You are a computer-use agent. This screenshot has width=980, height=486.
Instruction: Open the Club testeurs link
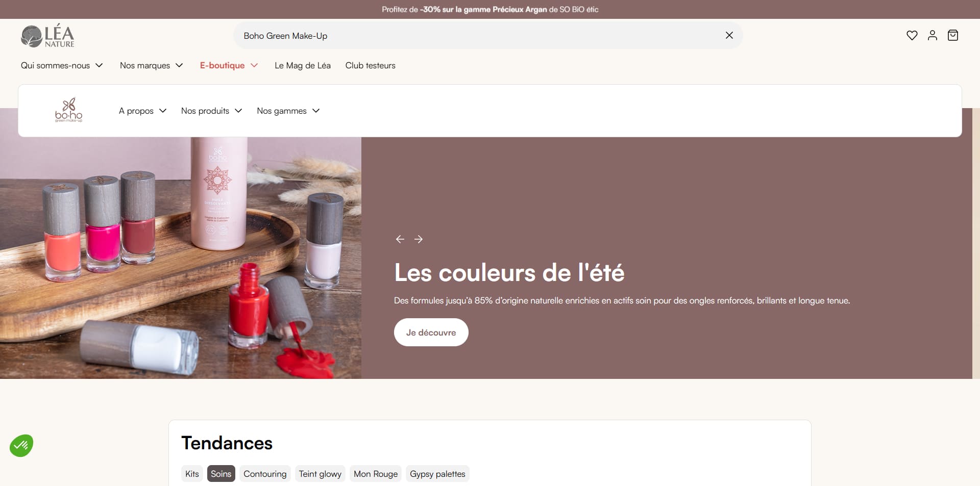370,65
